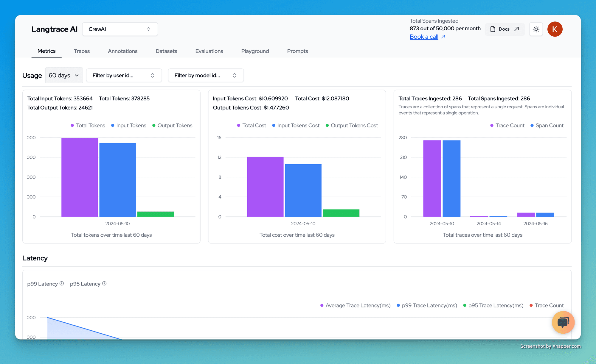Viewport: 596px width, 364px height.
Task: Toggle the Trace Count legend in traces chart
Action: (x=507, y=125)
